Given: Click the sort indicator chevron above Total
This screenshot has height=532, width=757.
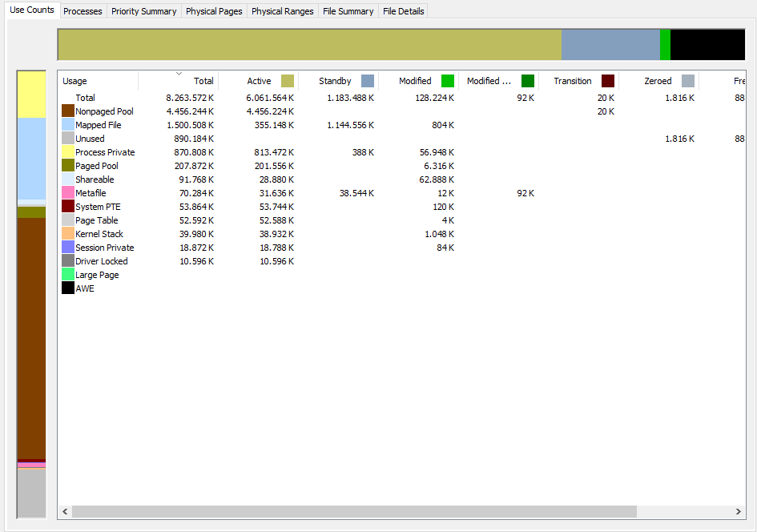Looking at the screenshot, I should (179, 74).
